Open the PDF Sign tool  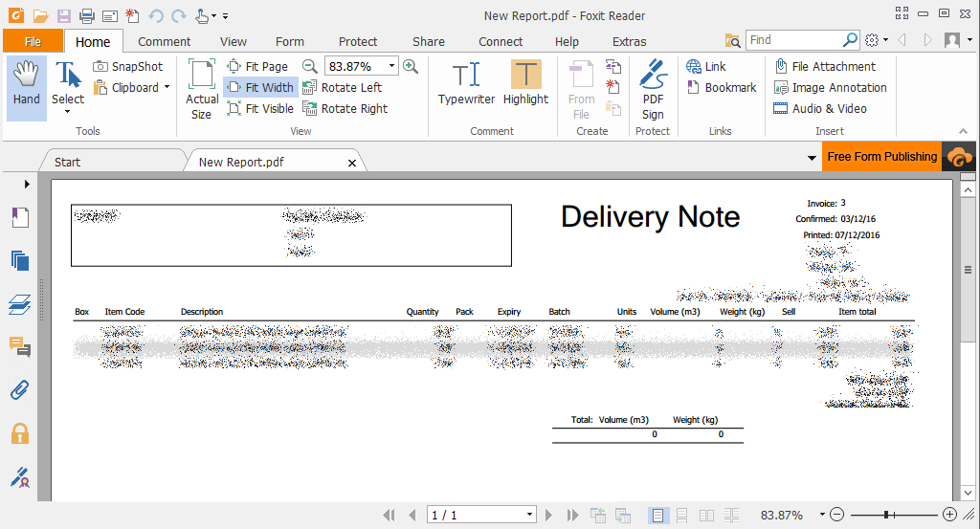[653, 88]
